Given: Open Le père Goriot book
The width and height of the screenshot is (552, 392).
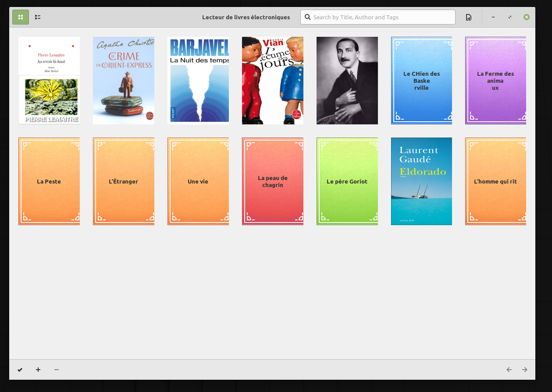Looking at the screenshot, I should click(347, 181).
